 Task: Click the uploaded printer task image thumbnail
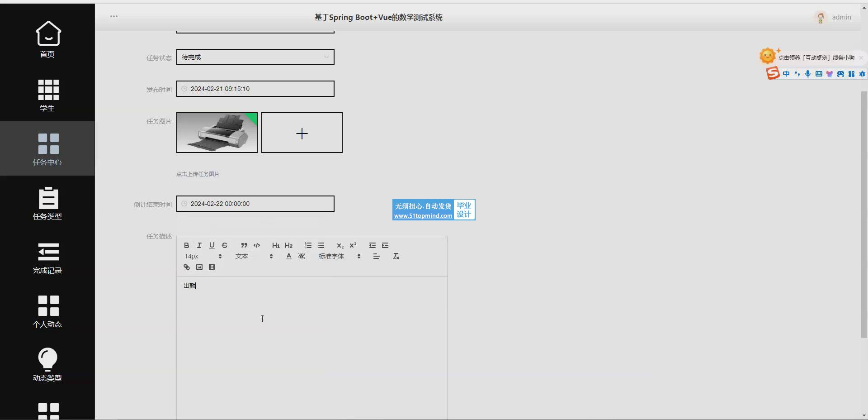(217, 133)
